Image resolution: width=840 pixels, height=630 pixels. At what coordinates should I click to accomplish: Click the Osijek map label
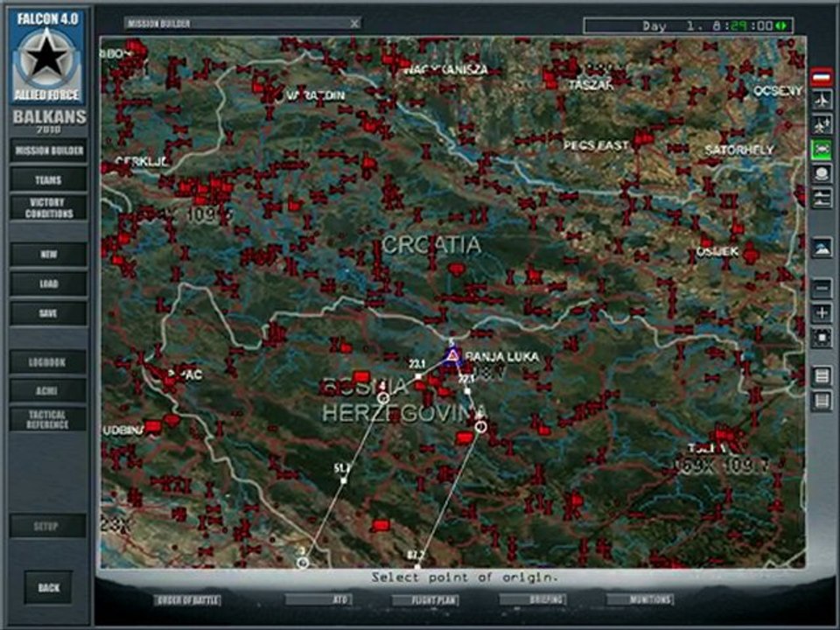click(717, 252)
